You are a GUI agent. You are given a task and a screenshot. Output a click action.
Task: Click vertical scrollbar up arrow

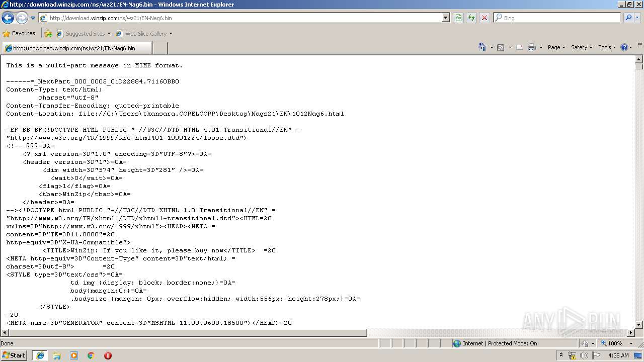click(x=639, y=59)
